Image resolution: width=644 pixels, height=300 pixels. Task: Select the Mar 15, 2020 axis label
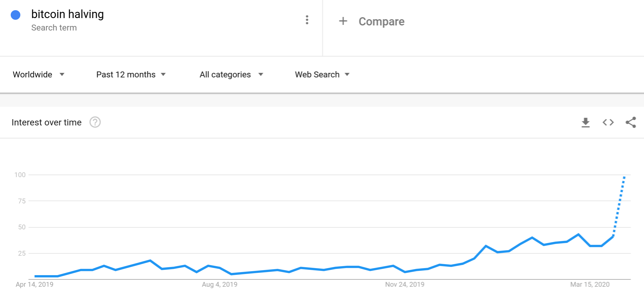(x=590, y=284)
